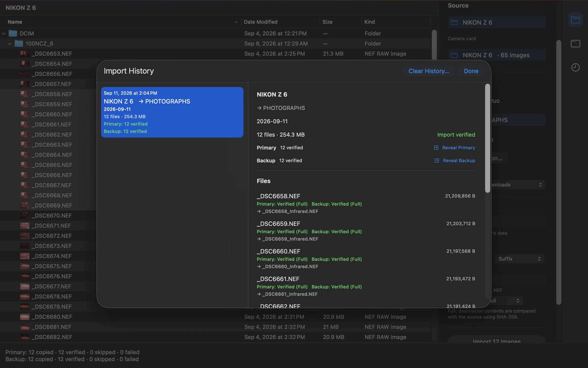The image size is (588, 368).
Task: Open the verification mode dropdown ending in 'ull'
Action: pyautogui.click(x=506, y=300)
